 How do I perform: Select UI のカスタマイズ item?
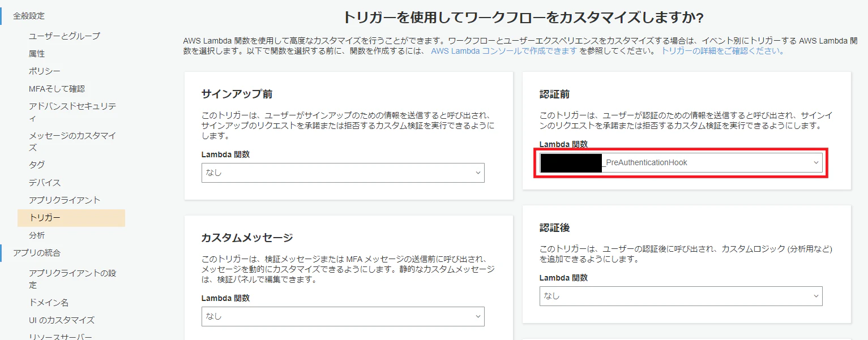click(x=62, y=320)
